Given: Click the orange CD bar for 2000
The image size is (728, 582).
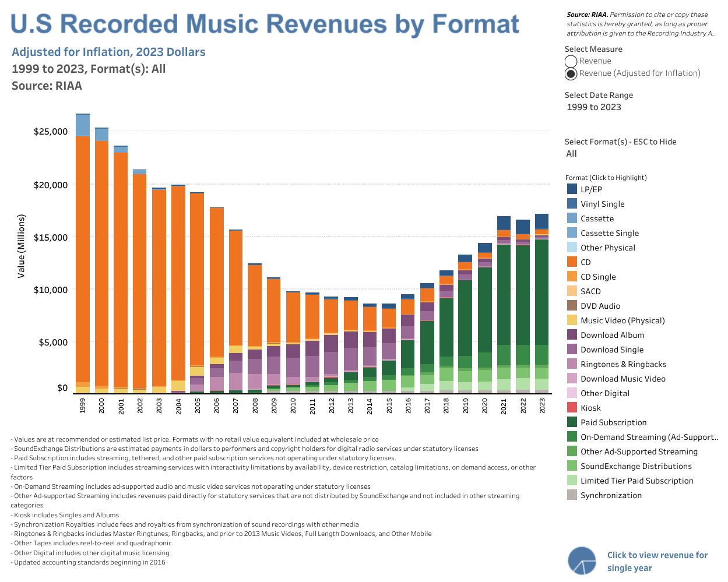Looking at the screenshot, I should [102, 263].
